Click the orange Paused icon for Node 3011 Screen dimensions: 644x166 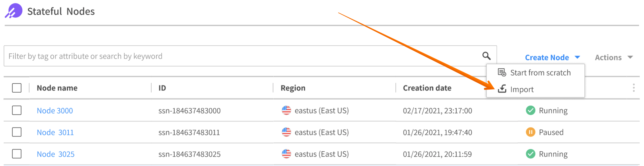click(530, 132)
